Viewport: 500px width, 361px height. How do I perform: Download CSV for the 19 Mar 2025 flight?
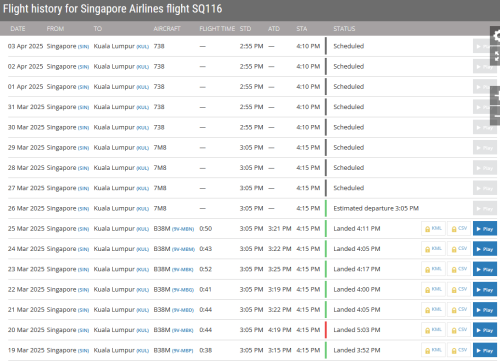[459, 350]
